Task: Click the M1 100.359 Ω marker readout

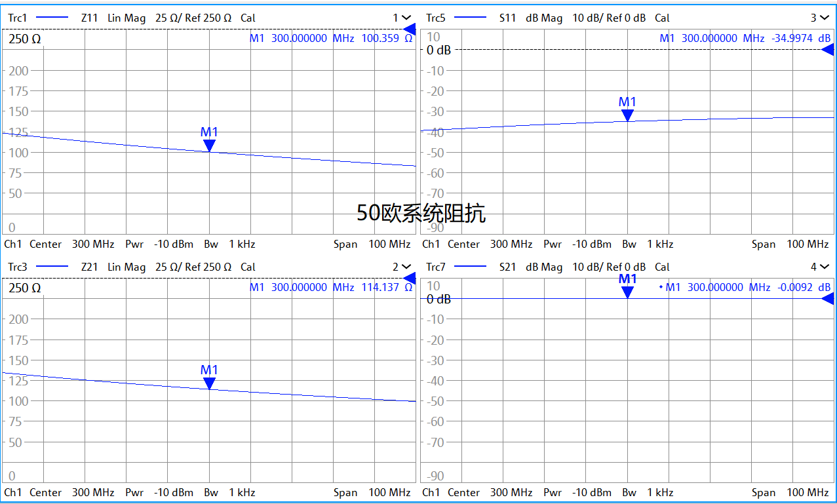Action: coord(331,39)
